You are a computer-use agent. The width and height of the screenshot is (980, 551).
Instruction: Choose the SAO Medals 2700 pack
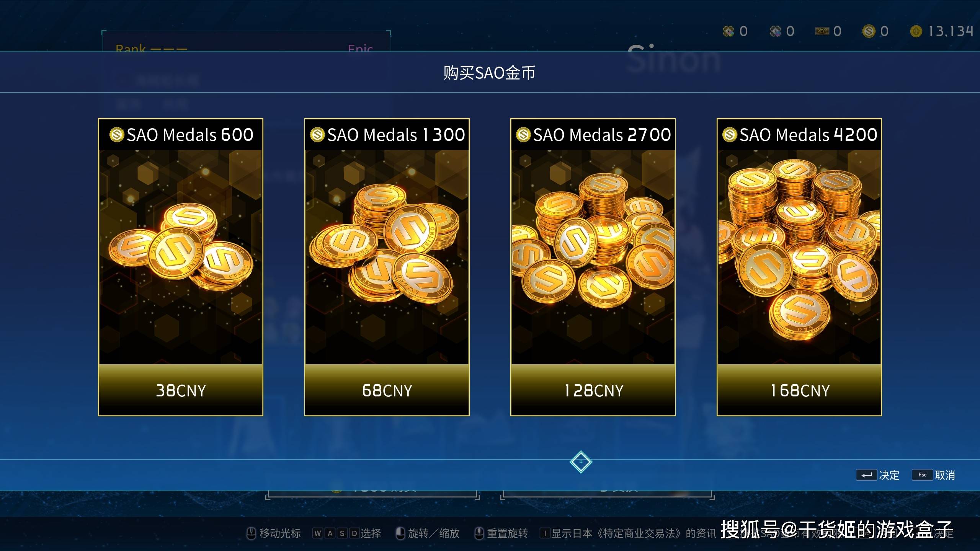(x=593, y=267)
